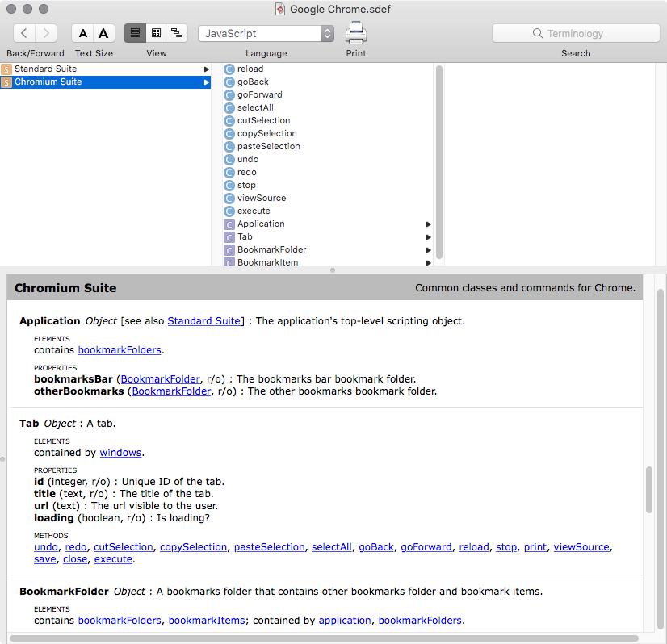Click the documentation pane vertical scrollbar

pyautogui.click(x=649, y=490)
